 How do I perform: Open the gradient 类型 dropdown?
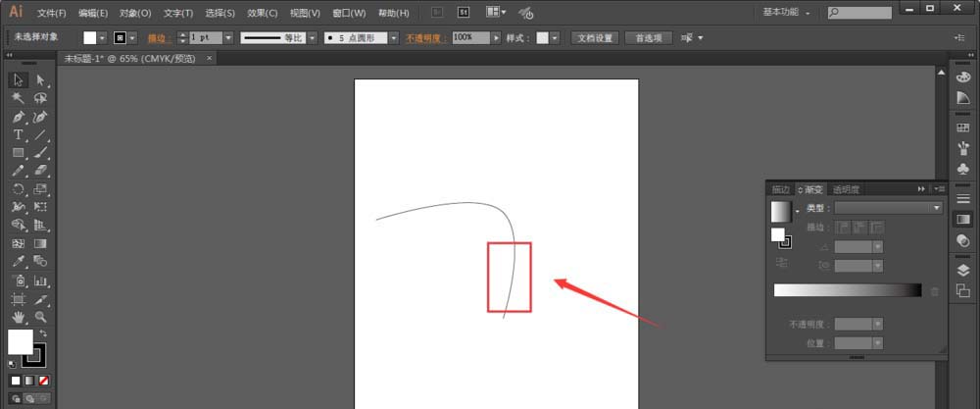tap(888, 208)
